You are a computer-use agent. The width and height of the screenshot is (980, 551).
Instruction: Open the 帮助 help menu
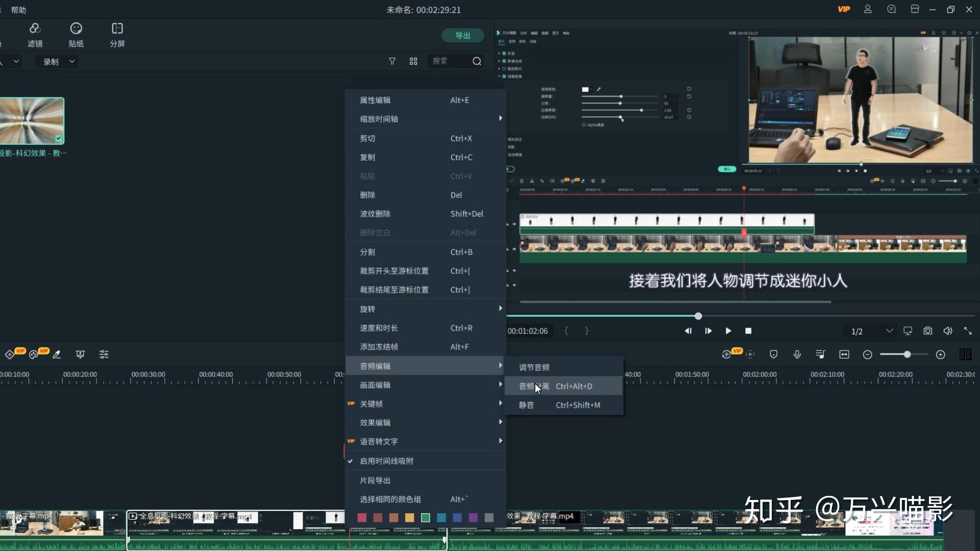pyautogui.click(x=18, y=10)
